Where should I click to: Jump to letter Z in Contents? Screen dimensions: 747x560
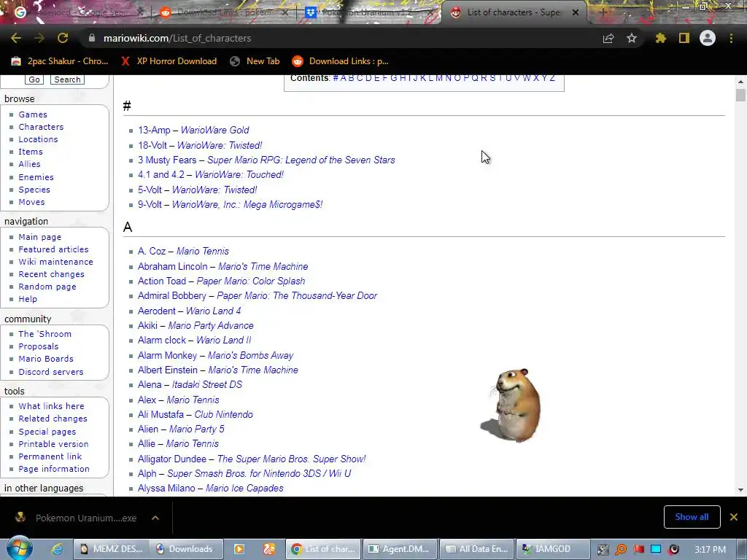[x=552, y=78]
